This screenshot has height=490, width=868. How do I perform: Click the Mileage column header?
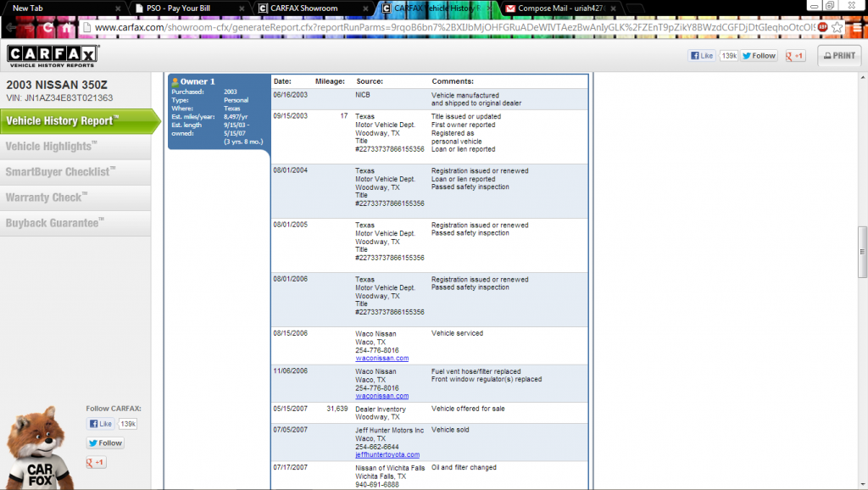(330, 81)
